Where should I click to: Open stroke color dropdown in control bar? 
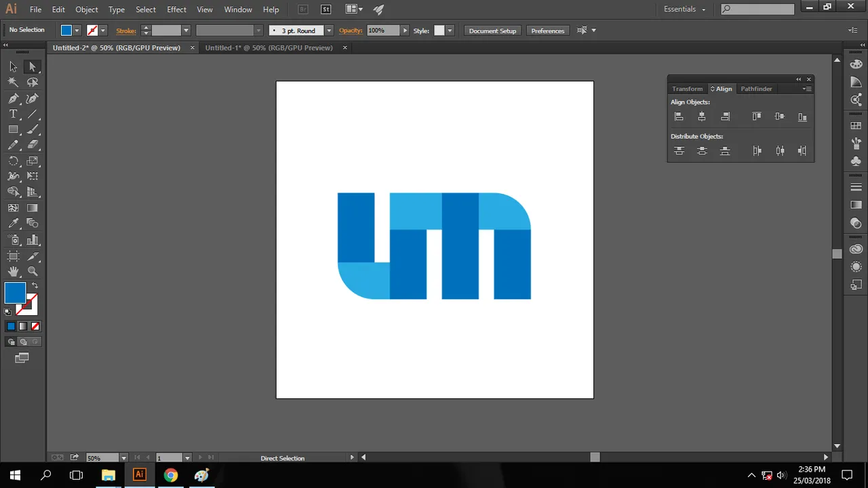103,30
